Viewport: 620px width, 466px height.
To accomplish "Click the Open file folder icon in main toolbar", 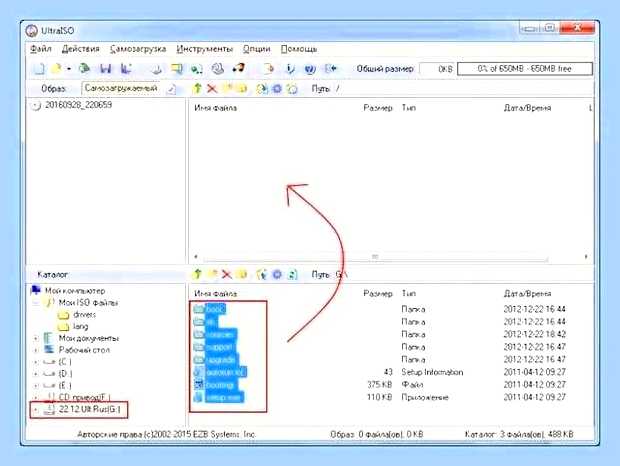I will tap(57, 69).
